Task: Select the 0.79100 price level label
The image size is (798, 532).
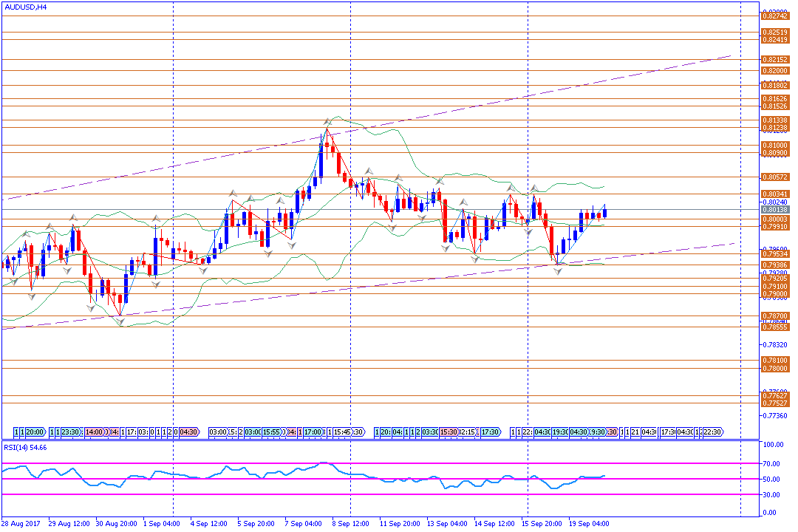Action: coord(775,287)
